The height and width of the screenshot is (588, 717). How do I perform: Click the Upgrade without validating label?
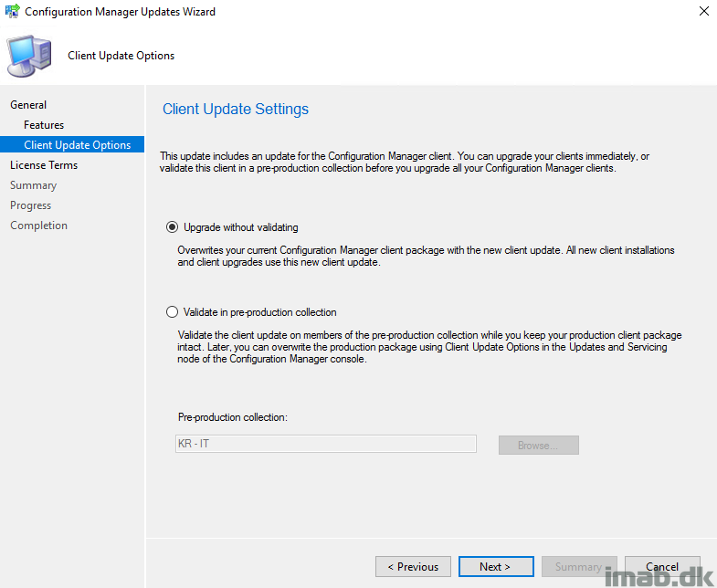pos(240,227)
